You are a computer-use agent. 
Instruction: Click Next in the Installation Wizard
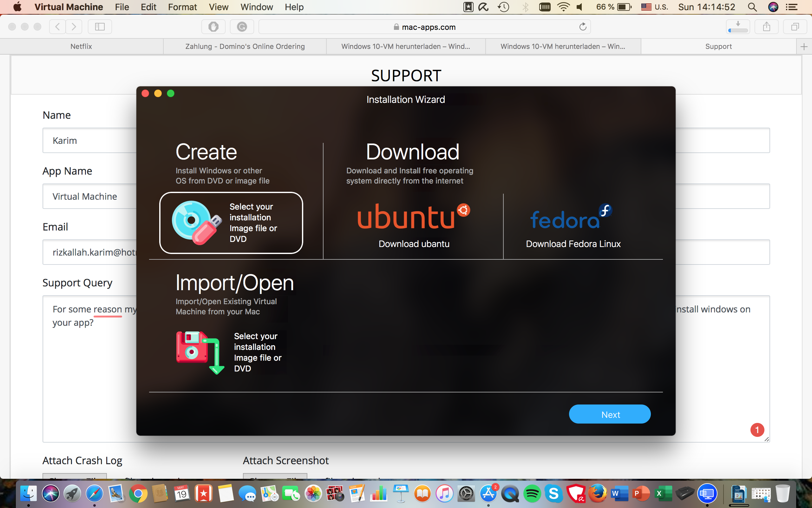[610, 414]
